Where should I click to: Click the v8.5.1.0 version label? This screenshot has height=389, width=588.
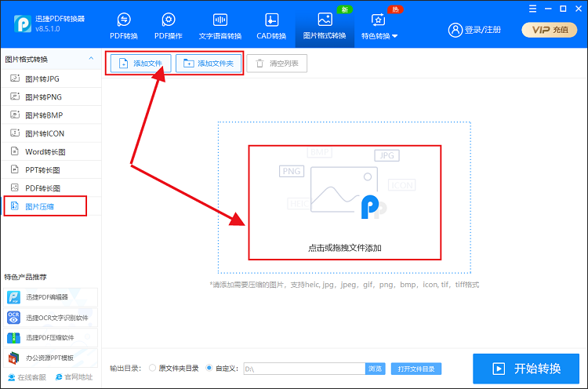[x=48, y=29]
